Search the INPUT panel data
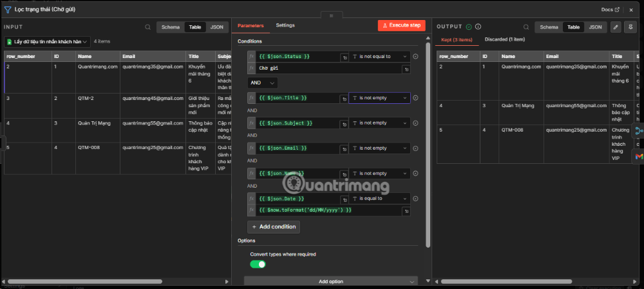The height and width of the screenshot is (289, 644). coord(148,27)
